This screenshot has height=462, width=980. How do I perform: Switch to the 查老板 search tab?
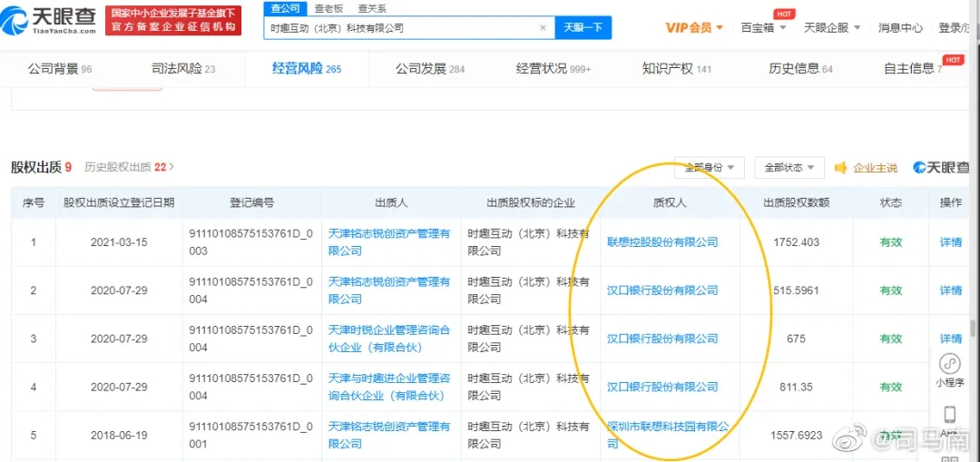[x=329, y=8]
